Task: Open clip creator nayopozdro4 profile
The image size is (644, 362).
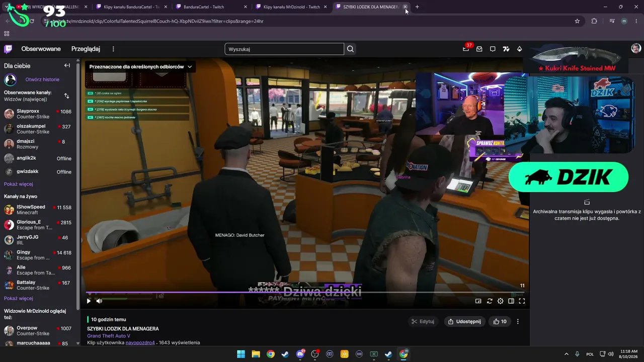Action: [x=140, y=343]
